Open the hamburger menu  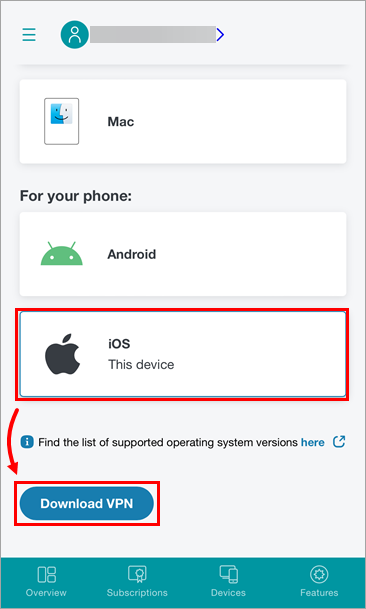click(x=29, y=35)
